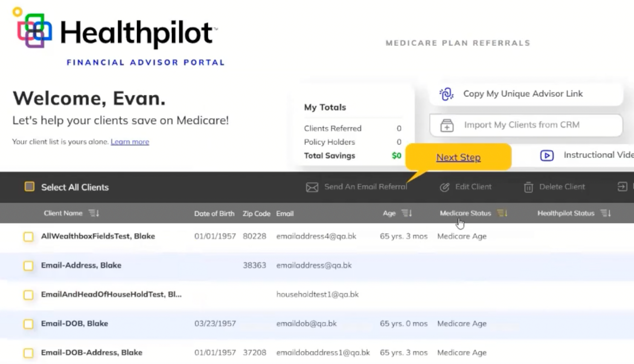The image size is (634, 364).
Task: Click the Email column header
Action: (x=285, y=213)
